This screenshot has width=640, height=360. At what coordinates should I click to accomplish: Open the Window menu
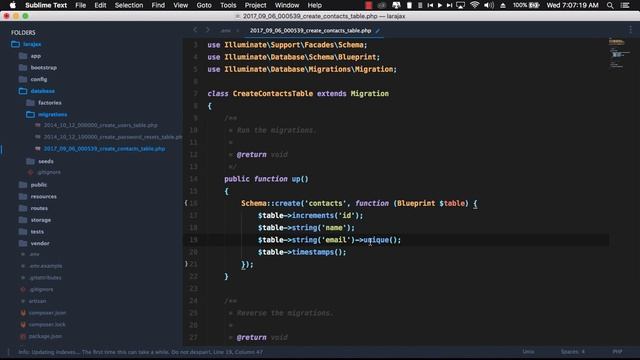pos(287,5)
